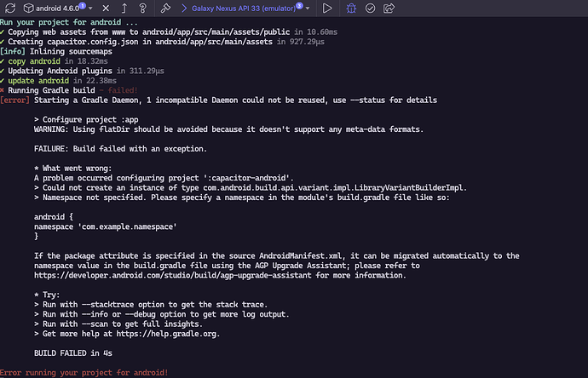Click 'Error running your project for android!' line
Viewport: 588px width, 378px height.
tap(84, 373)
